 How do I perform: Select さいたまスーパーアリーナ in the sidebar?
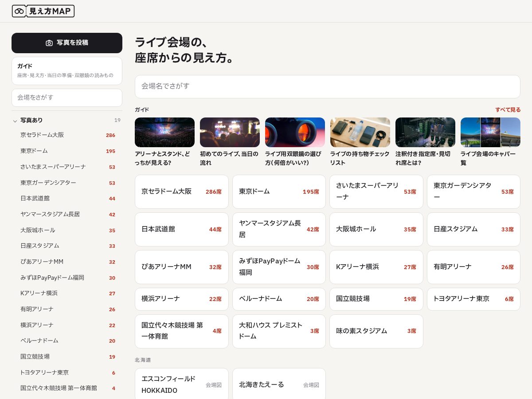67,167
